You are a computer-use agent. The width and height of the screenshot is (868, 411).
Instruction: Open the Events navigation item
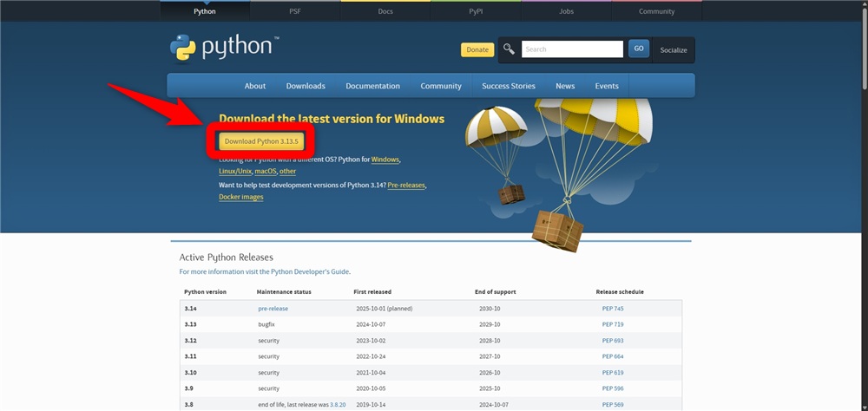tap(607, 86)
